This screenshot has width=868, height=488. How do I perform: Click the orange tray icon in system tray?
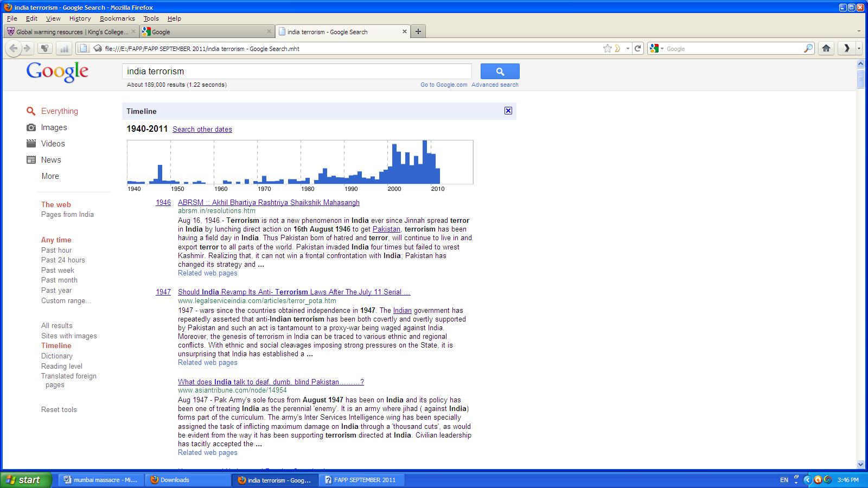[818, 480]
